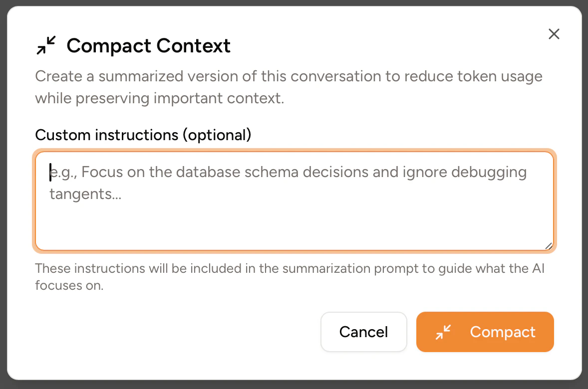Click the helper text below the text box
The height and width of the screenshot is (389, 588).
tap(290, 276)
